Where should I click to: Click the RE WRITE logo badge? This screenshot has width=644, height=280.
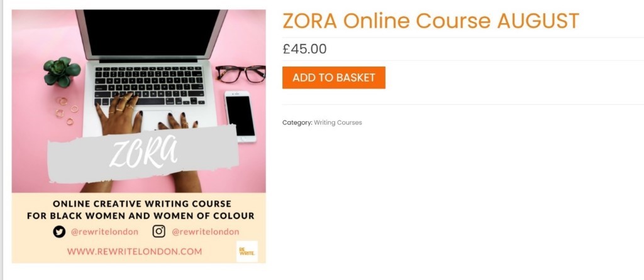click(x=247, y=251)
